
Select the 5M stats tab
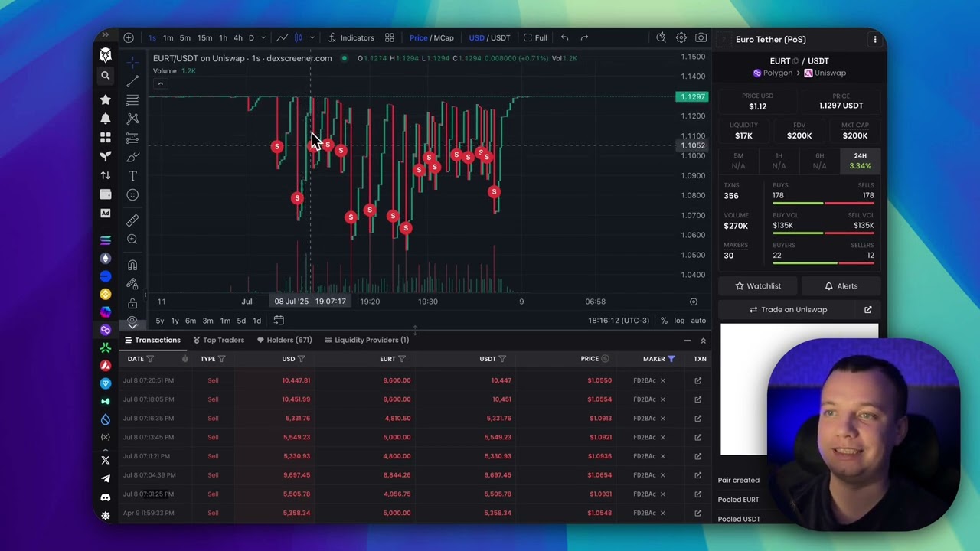pos(738,161)
